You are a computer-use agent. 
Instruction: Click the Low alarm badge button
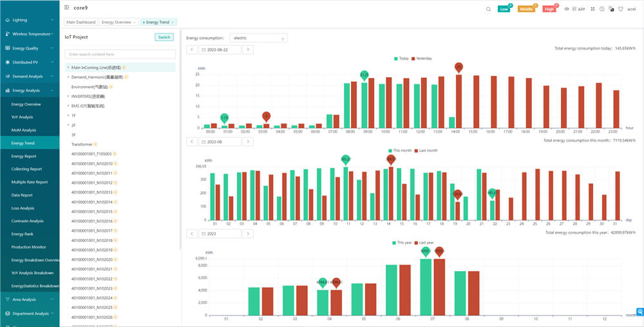[504, 9]
